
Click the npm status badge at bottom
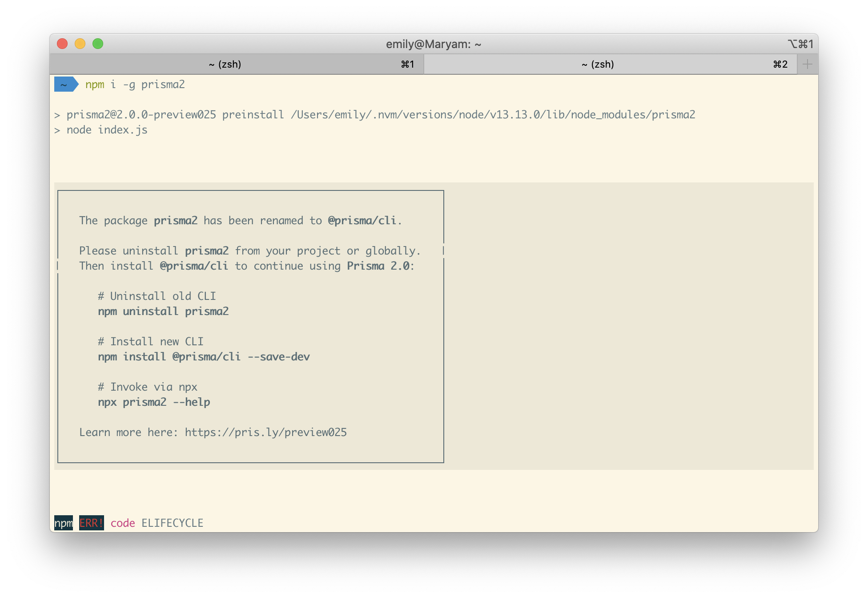click(x=63, y=523)
